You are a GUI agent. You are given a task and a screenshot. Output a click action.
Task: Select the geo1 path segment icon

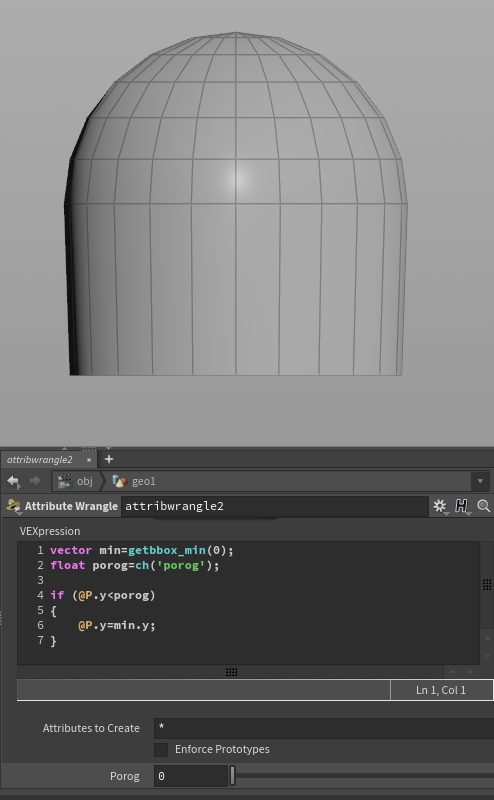click(x=119, y=481)
